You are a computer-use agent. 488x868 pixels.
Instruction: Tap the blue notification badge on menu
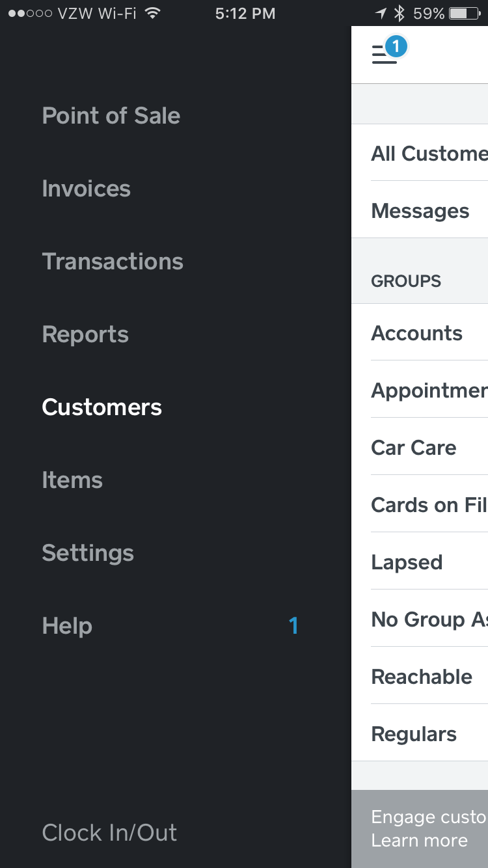(396, 46)
